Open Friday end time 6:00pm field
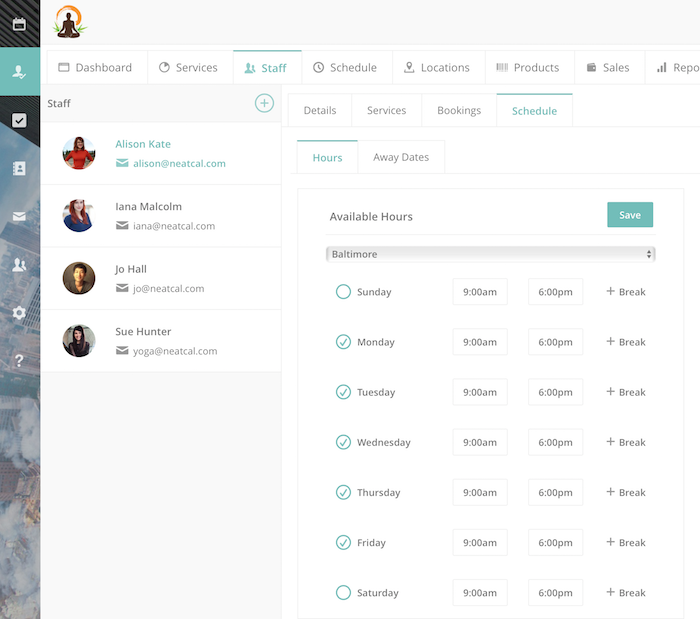Image resolution: width=700 pixels, height=619 pixels. [555, 543]
